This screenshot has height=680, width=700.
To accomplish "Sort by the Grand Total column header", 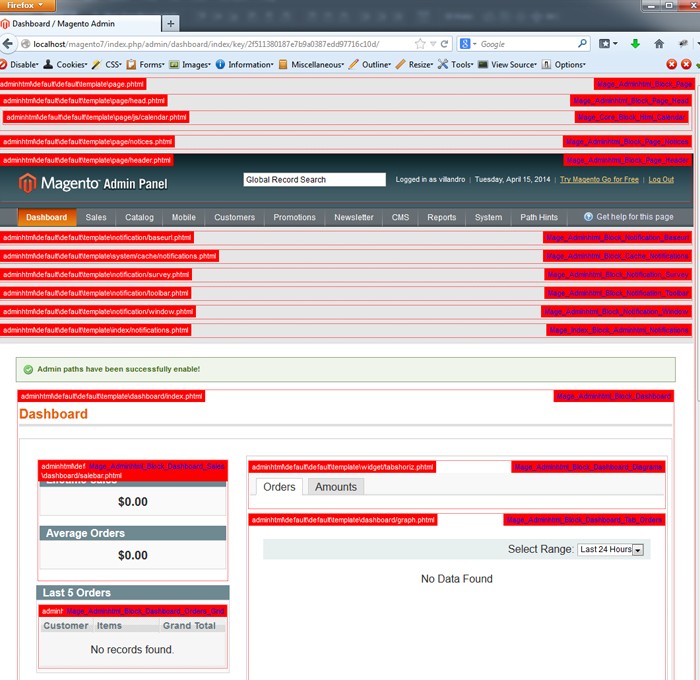I will coord(189,626).
